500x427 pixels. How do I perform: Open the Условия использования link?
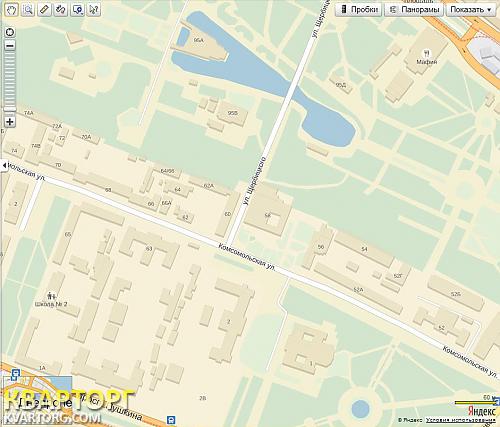pyautogui.click(x=461, y=420)
